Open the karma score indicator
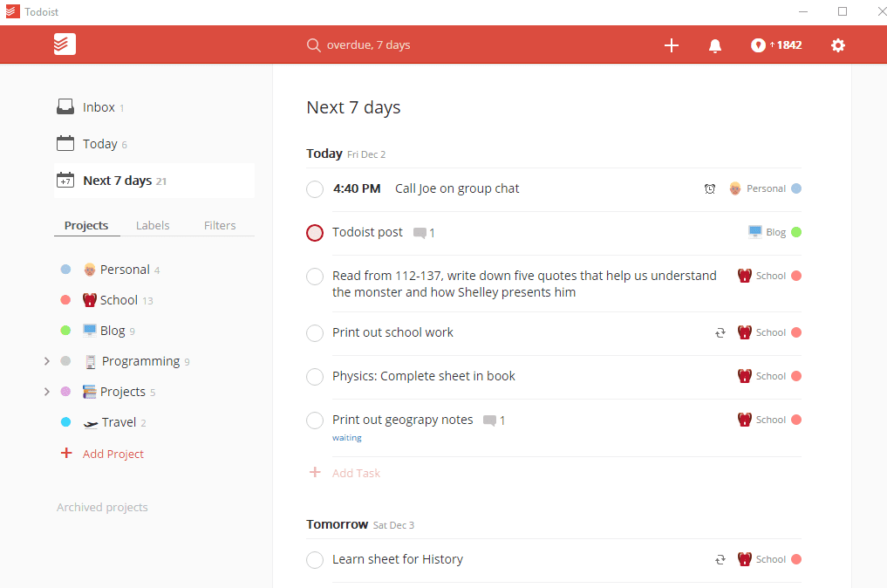Screen dimensions: 887x588 tap(776, 45)
